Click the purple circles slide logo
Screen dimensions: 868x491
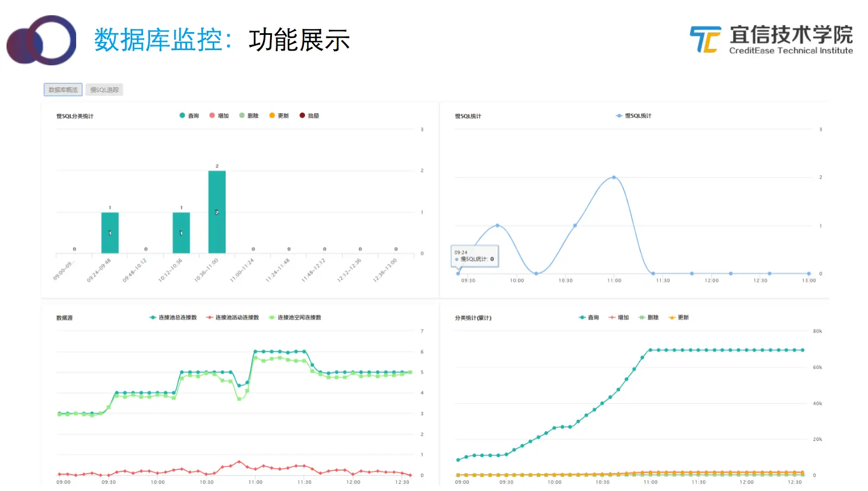click(41, 40)
